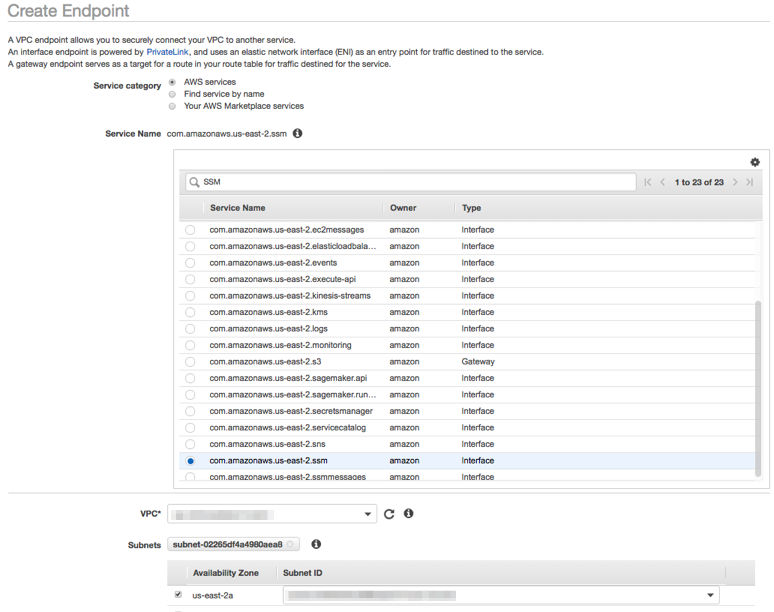The image size is (774, 612).
Task: Click the VPC info icon
Action: coord(408,513)
